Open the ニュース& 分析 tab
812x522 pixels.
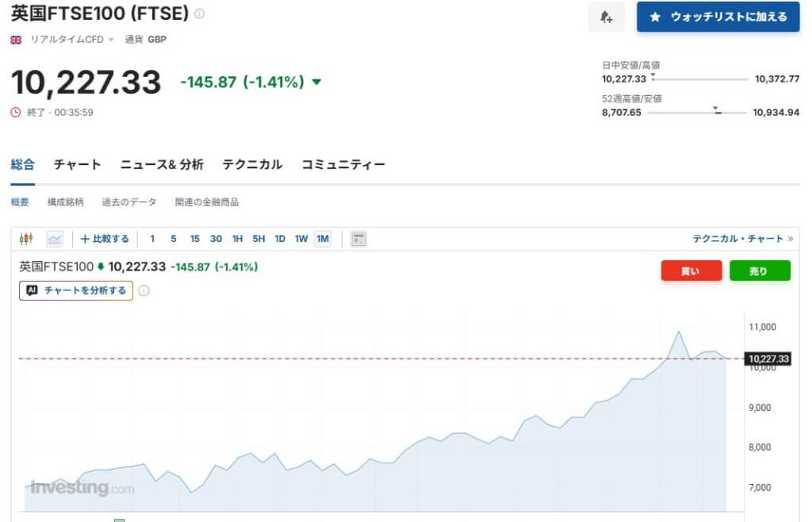162,165
